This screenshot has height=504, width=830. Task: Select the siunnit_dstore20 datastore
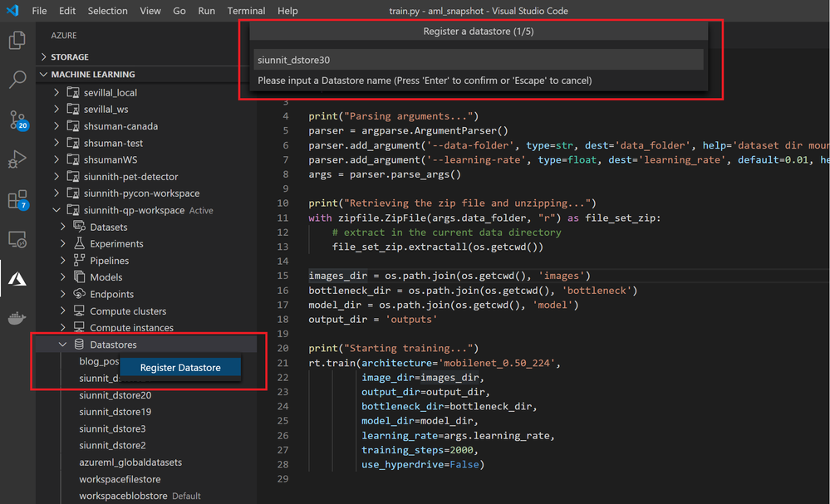pyautogui.click(x=115, y=395)
